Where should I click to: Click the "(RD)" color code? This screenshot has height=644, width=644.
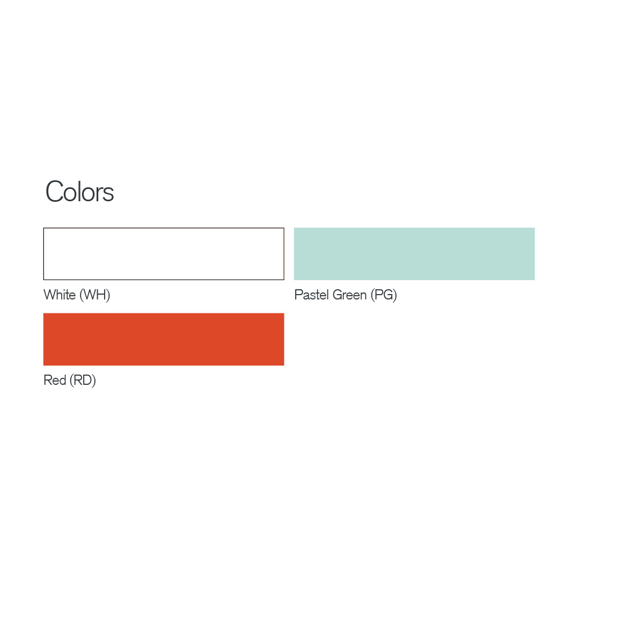tap(83, 380)
